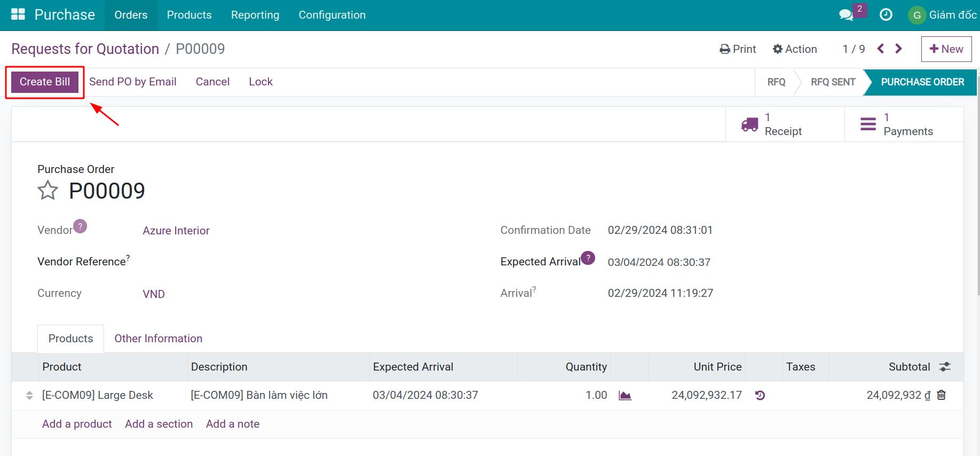Click the RFQ status stage
The image size is (980, 456).
click(776, 82)
